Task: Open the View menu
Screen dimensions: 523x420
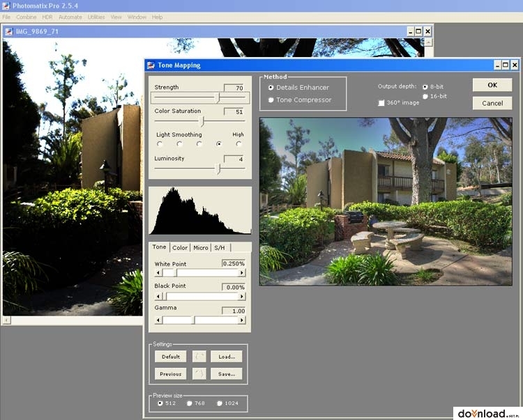Action: click(116, 17)
